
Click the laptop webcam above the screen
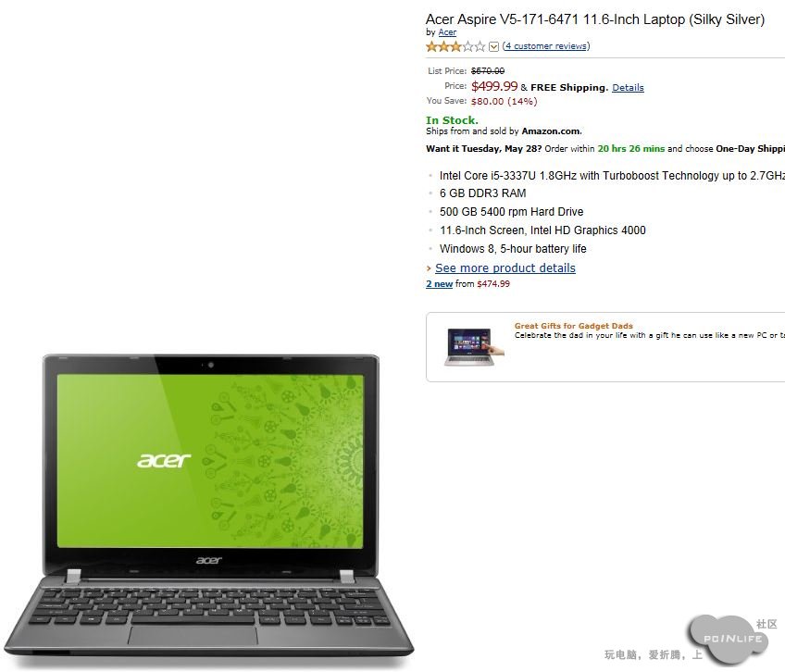coord(211,365)
